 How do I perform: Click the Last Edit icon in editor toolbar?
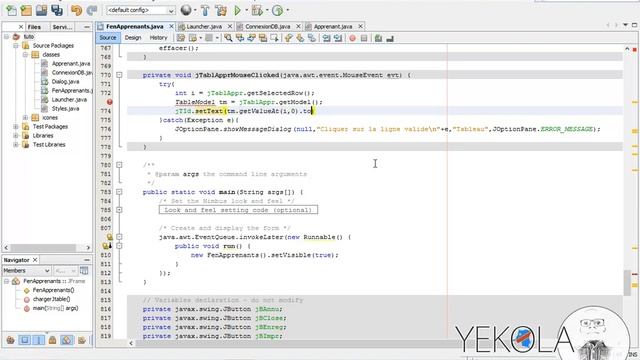click(181, 38)
